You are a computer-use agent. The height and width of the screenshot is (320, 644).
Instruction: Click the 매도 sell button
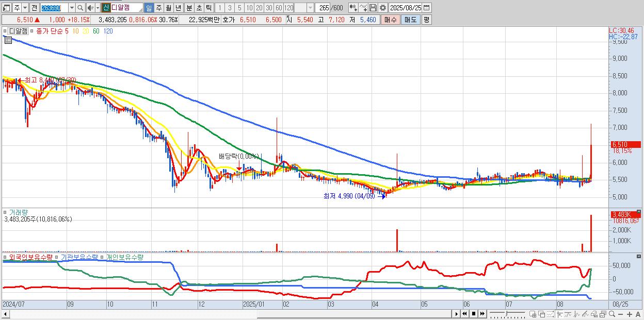410,20
